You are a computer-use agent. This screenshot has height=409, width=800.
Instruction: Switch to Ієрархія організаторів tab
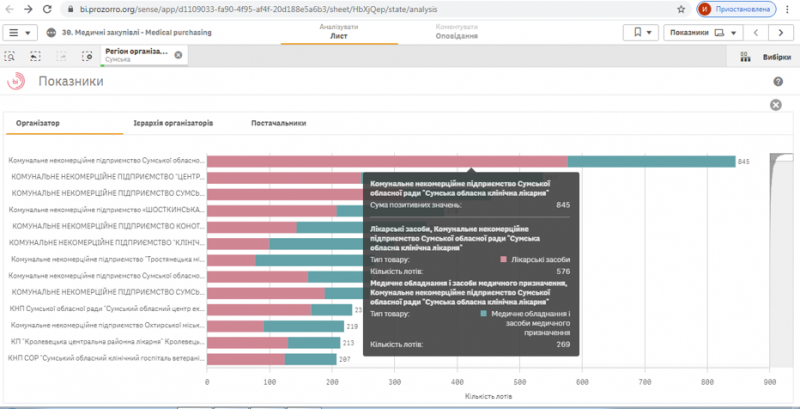click(x=173, y=123)
